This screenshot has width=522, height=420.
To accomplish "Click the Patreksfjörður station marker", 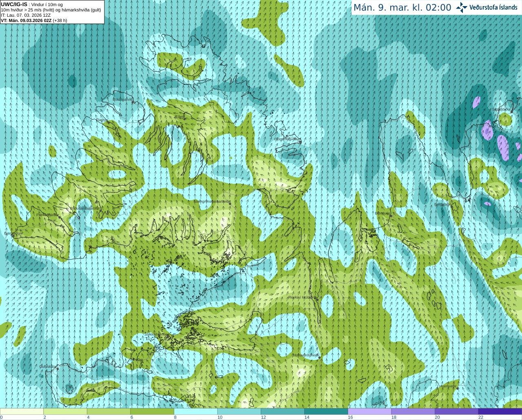I will tap(60, 217).
